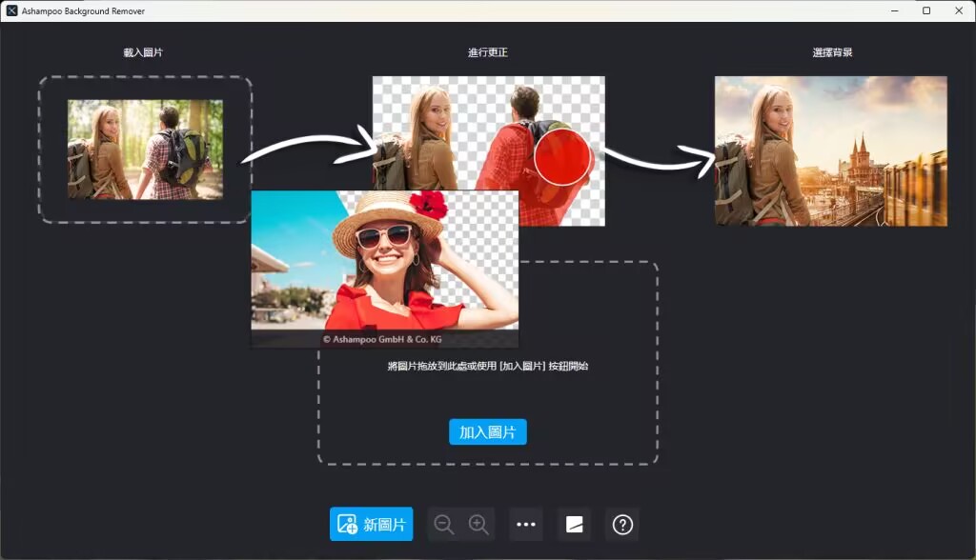Click the red brush circle on correction image
This screenshot has width=976, height=560.
coord(564,156)
